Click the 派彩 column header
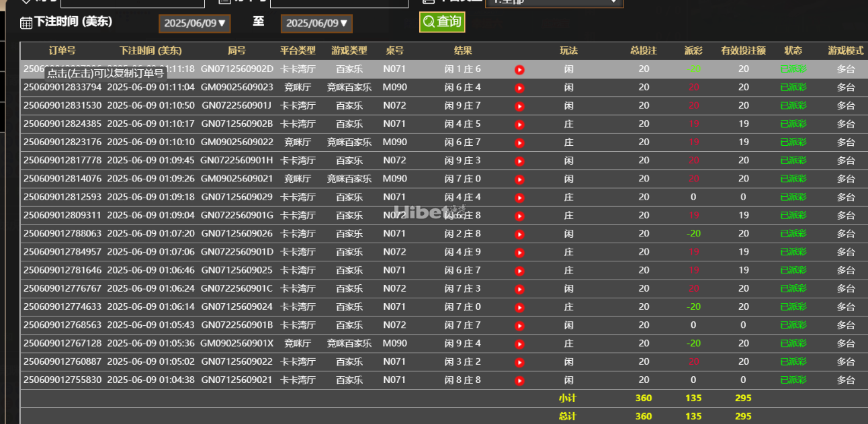868x424 pixels. [693, 51]
